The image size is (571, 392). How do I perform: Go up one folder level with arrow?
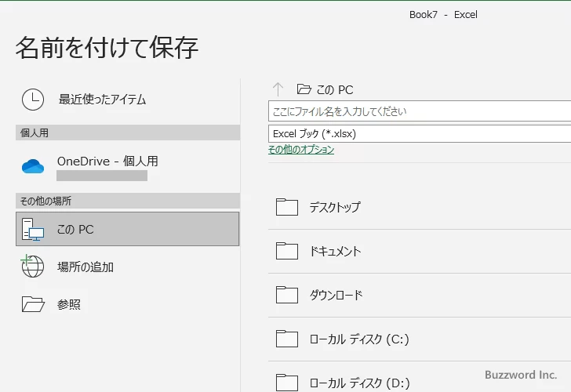click(x=278, y=89)
